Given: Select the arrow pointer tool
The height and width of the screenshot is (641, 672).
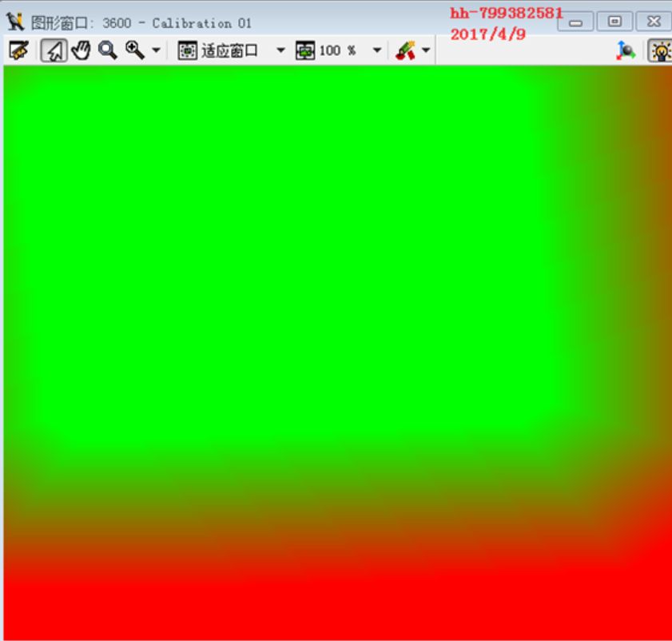Looking at the screenshot, I should click(54, 50).
